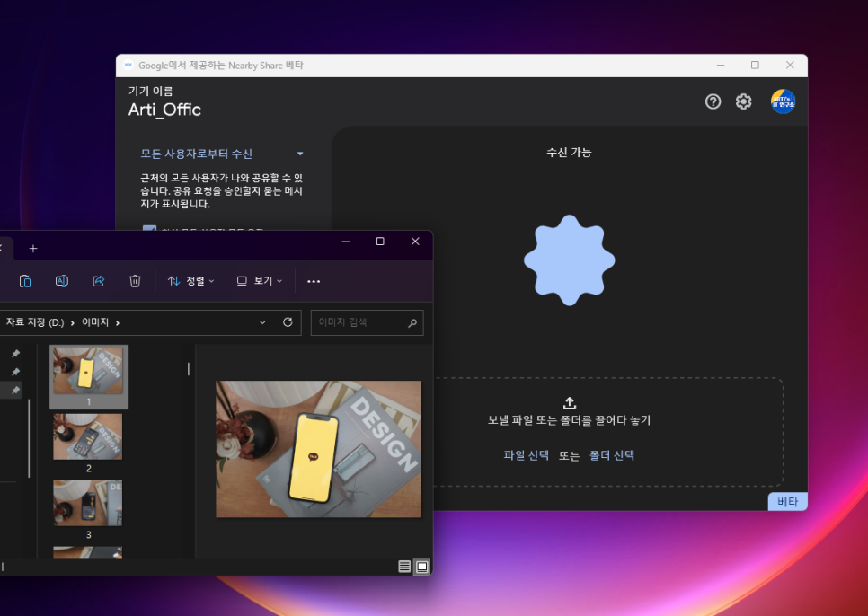Click the 폴더 선택 link
The height and width of the screenshot is (616, 868).
612,455
